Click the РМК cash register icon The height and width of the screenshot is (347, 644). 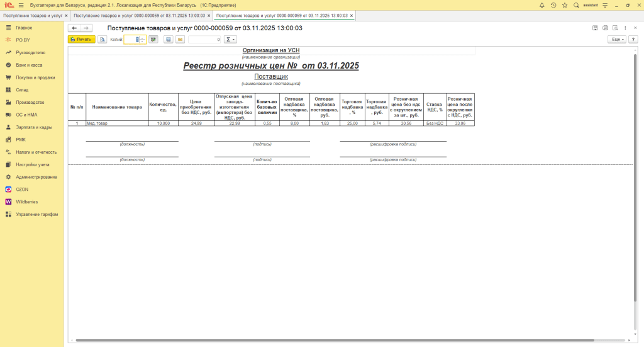[8, 140]
